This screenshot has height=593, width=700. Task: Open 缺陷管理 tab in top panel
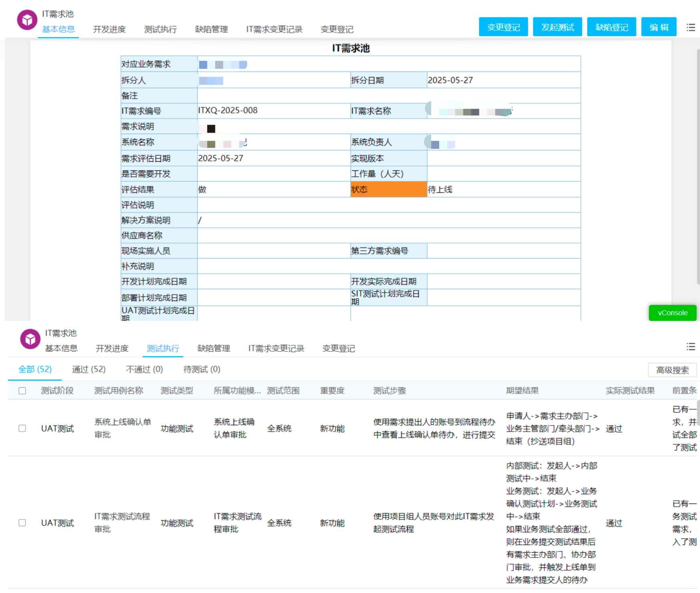(212, 29)
